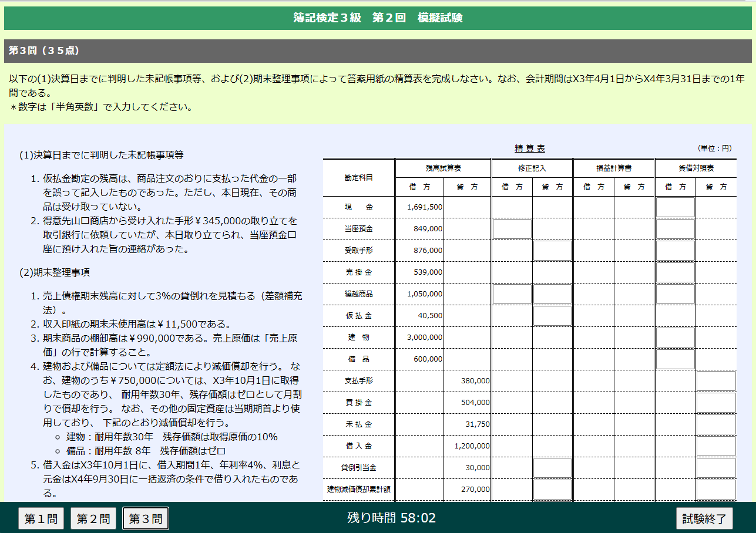
Task: Select the 第3問 question tab
Action: pos(145,518)
